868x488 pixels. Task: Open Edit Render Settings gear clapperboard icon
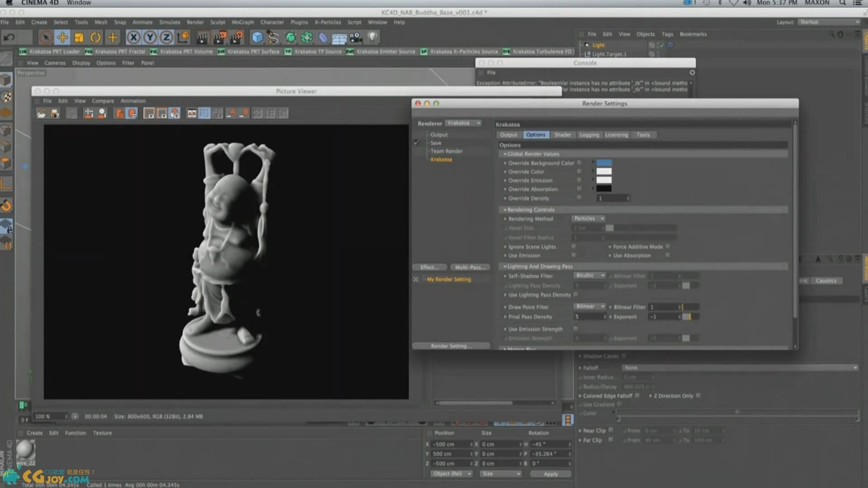point(236,38)
